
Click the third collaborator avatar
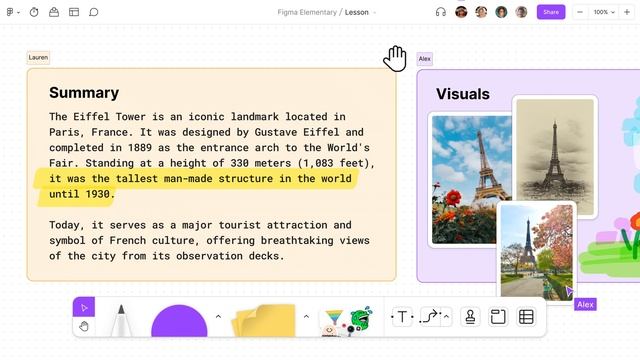[x=501, y=12]
